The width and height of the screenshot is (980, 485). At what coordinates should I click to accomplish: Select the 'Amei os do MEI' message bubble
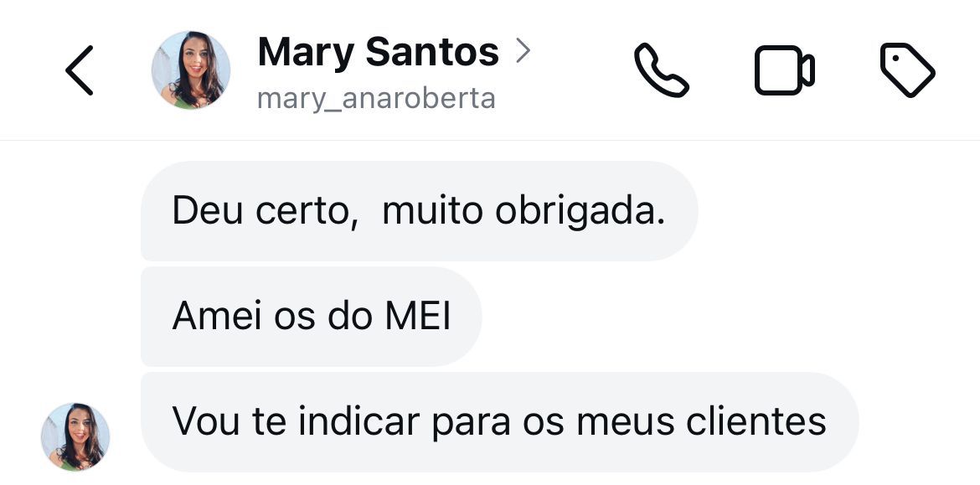[x=312, y=317]
